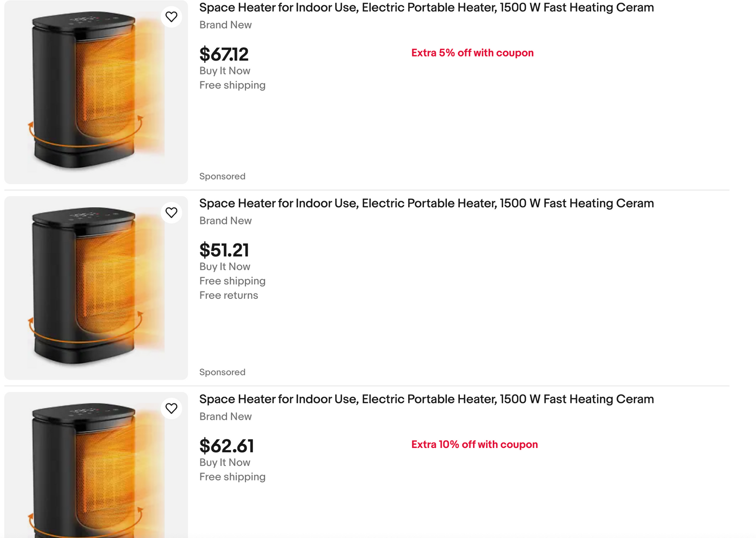Click the Sponsored label on the $51.21 listing
Screen dimensions: 756x538
click(x=222, y=372)
